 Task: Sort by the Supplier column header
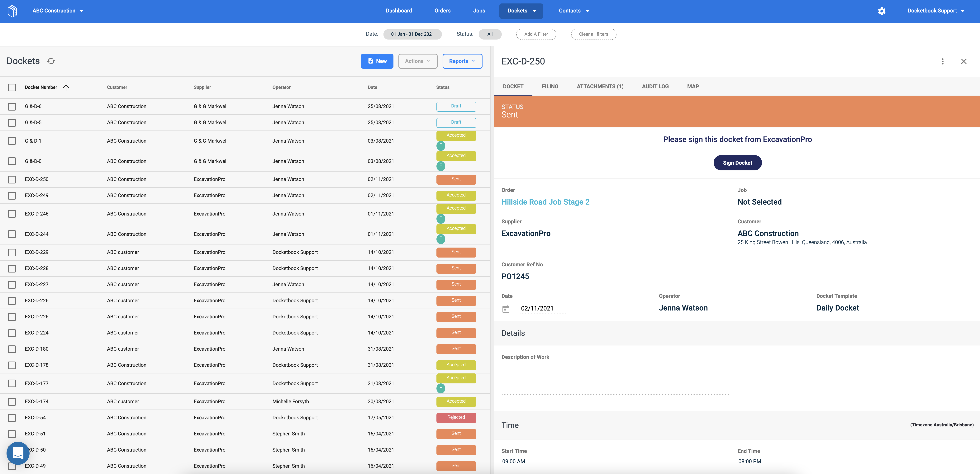[x=202, y=88]
